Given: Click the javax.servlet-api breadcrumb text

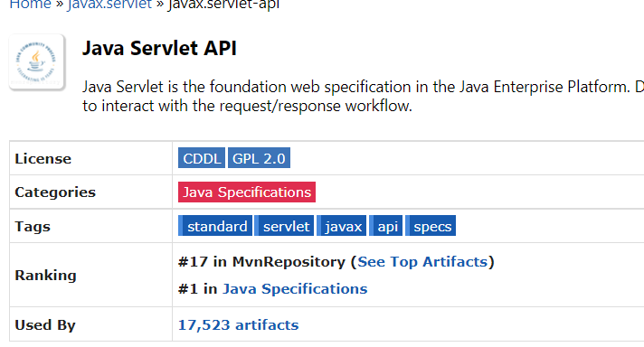Looking at the screenshot, I should point(223,5).
